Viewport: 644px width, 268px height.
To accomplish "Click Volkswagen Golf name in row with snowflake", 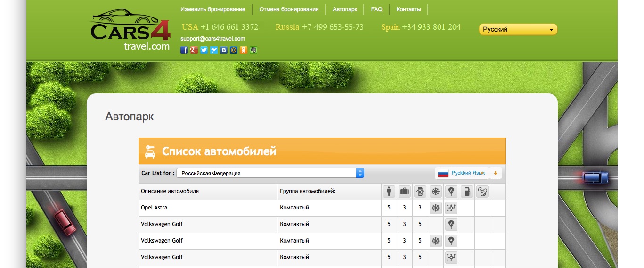I will coord(162,241).
